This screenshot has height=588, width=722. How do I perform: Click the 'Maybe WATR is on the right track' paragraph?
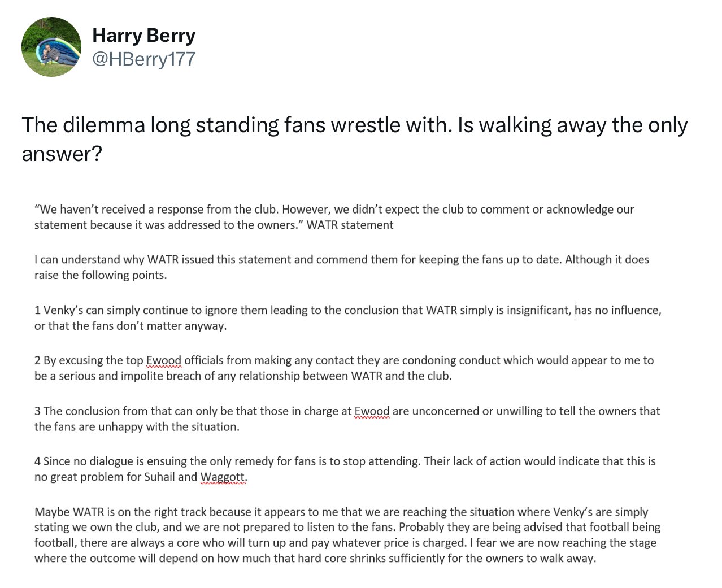coord(347,535)
